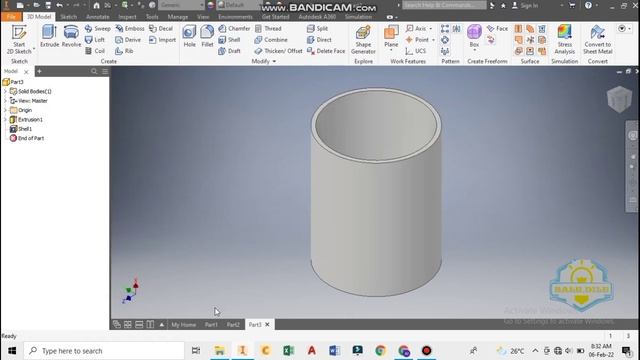640x360 pixels.
Task: Select the Coil tool
Action: [x=95, y=51]
